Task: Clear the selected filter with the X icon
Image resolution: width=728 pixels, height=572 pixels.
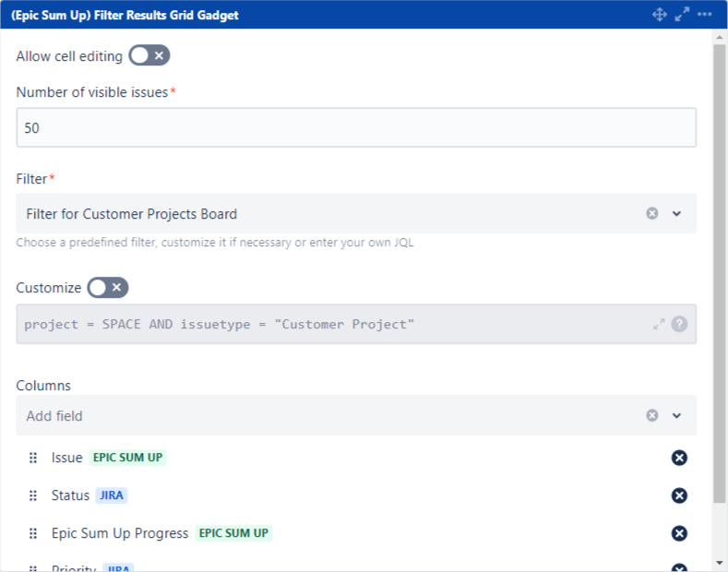Action: pos(652,213)
